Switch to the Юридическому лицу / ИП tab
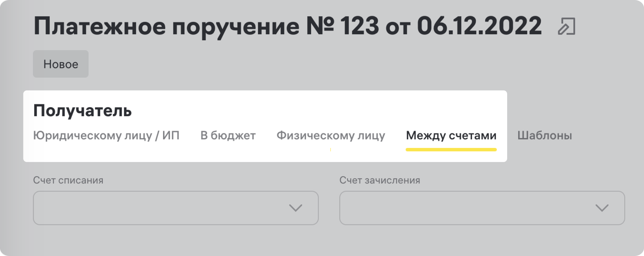 [106, 136]
